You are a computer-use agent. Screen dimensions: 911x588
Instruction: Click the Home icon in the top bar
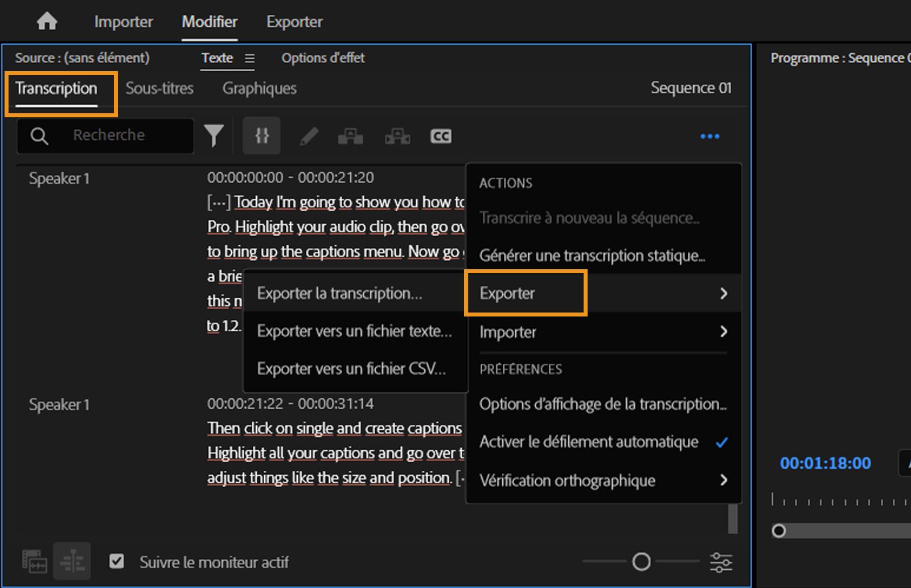coord(47,20)
